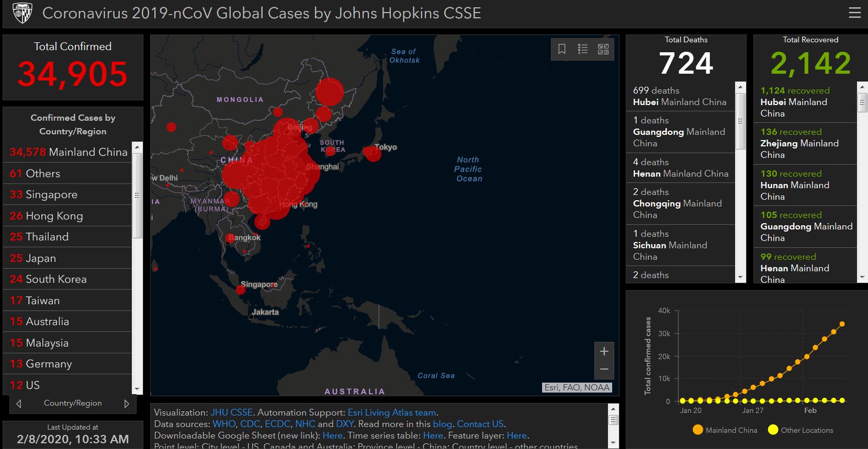868x449 pixels.
Task: Open the ECDC data source link
Action: pyautogui.click(x=277, y=424)
